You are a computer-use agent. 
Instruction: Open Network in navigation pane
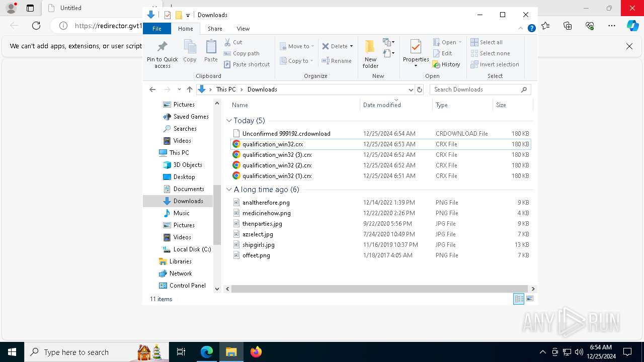point(181,274)
